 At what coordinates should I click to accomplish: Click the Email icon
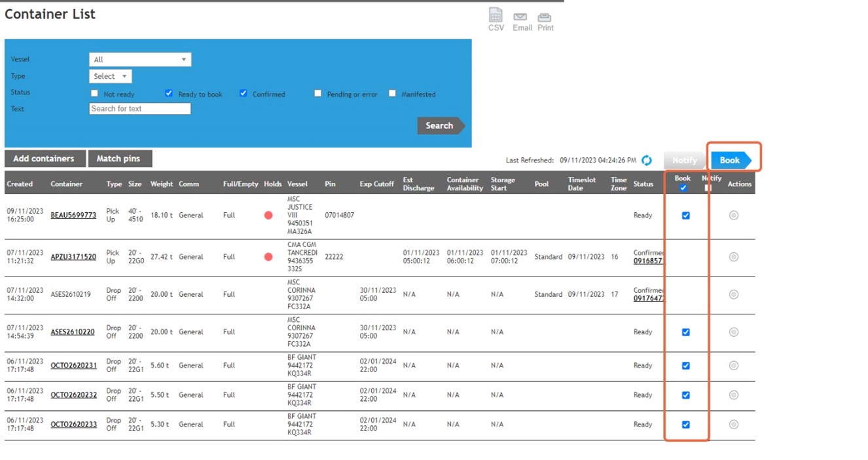pyautogui.click(x=520, y=17)
